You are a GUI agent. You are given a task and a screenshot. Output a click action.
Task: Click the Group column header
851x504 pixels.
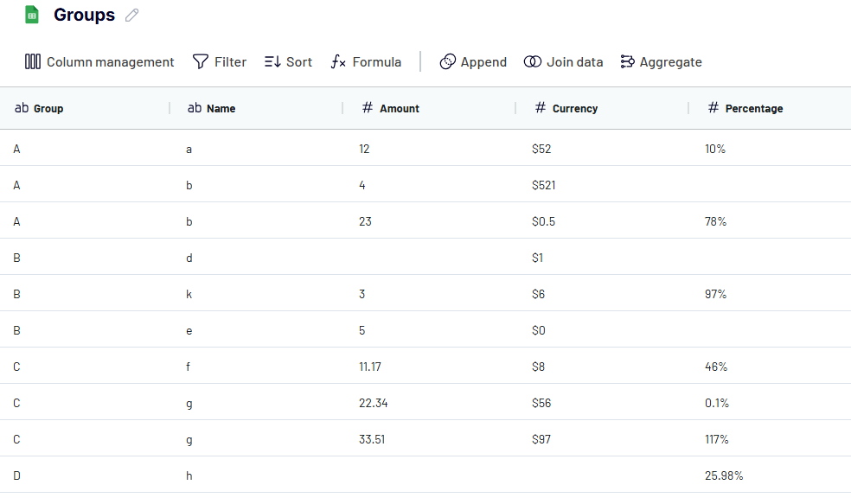click(48, 109)
